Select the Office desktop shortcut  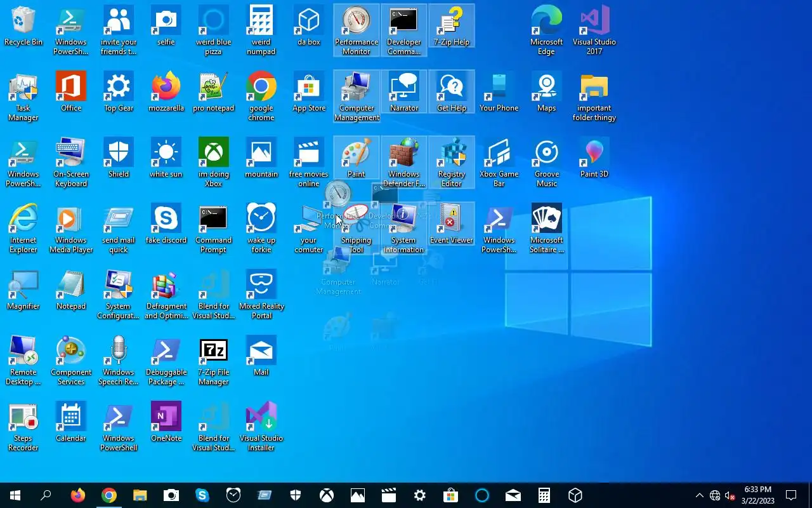71,93
